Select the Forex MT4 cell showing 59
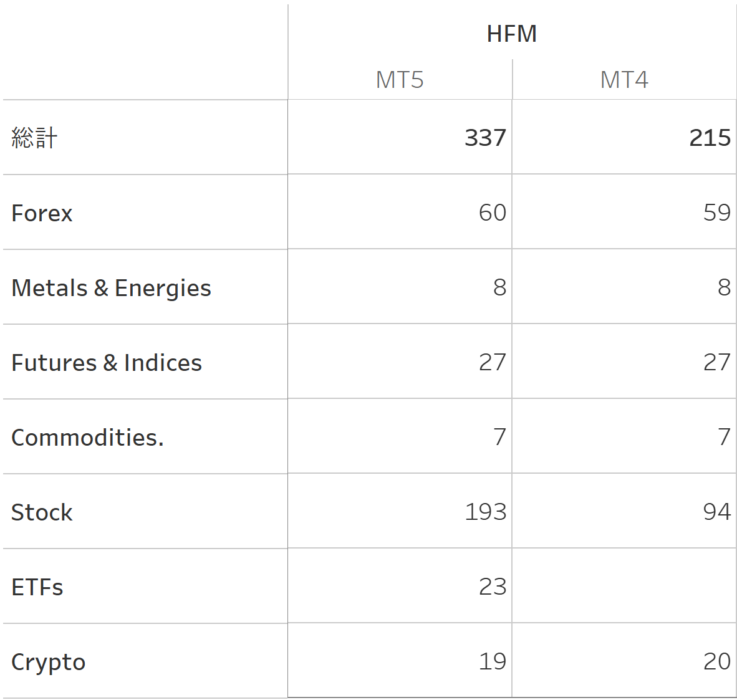Image resolution: width=737 pixels, height=700 pixels. (716, 213)
